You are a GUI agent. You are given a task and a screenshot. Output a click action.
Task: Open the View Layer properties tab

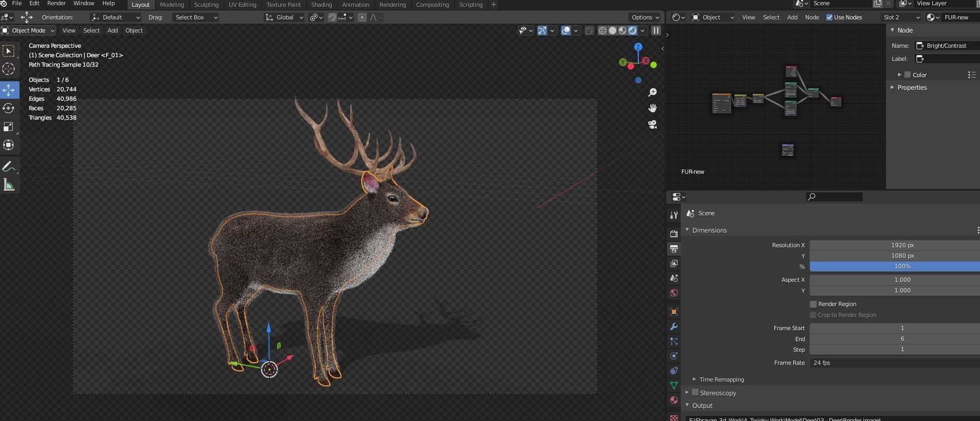[x=674, y=263]
